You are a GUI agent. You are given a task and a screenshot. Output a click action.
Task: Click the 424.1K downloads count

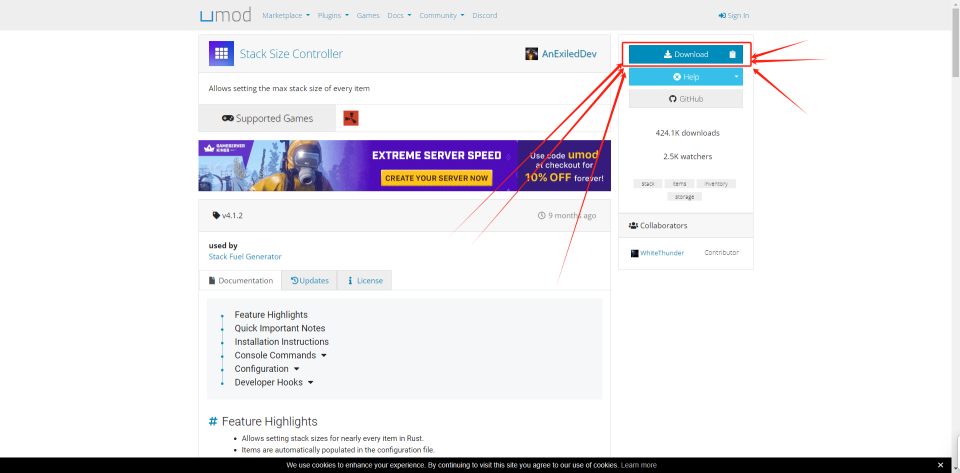coord(688,133)
